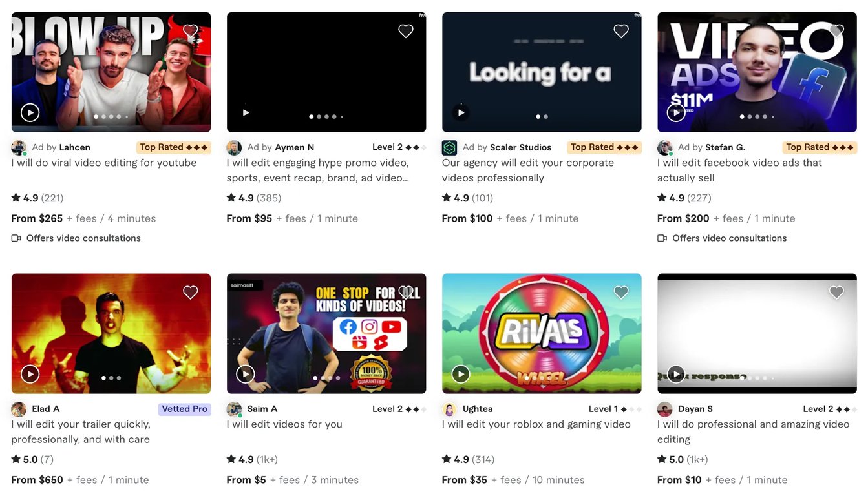Open Scaler Studios seller logo
This screenshot has height=496, width=868.
click(x=449, y=148)
